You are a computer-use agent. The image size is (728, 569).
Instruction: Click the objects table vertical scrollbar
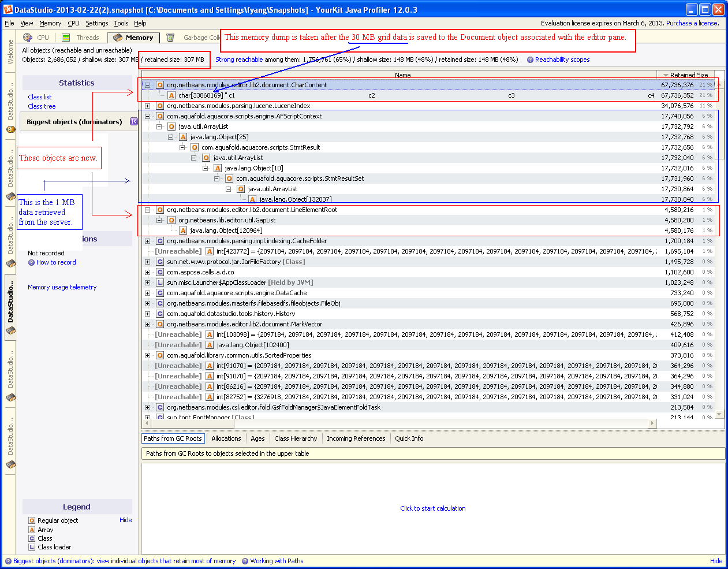point(719,248)
